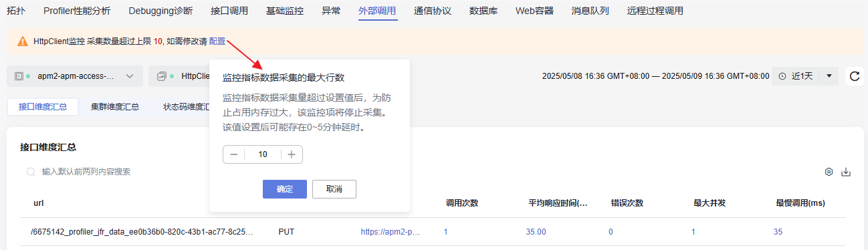Open table column settings gear
Screen dimensions: 868x250
coord(829,172)
